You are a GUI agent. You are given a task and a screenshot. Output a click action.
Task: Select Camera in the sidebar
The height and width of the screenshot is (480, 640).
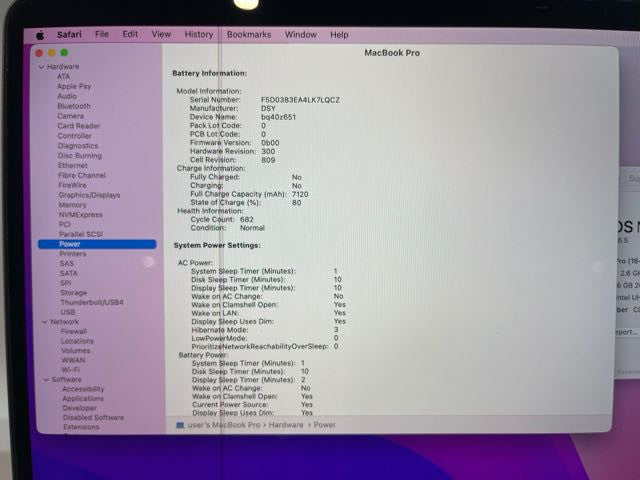tap(71, 116)
